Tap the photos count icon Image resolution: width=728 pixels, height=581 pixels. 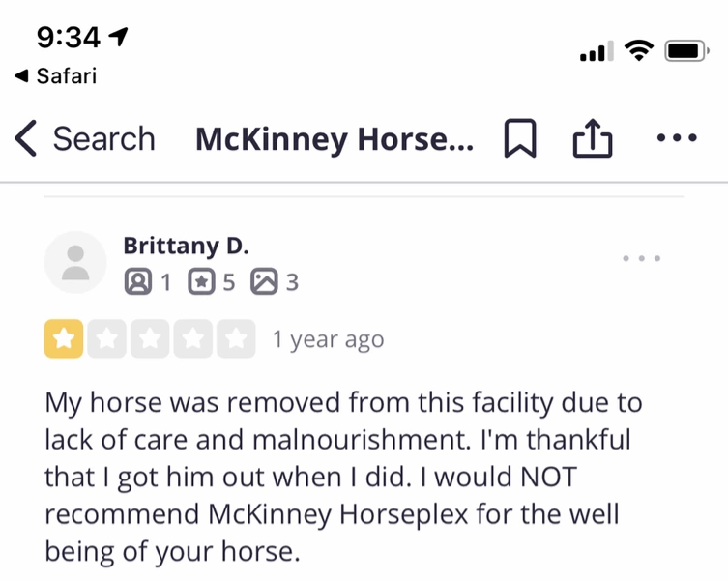point(264,282)
